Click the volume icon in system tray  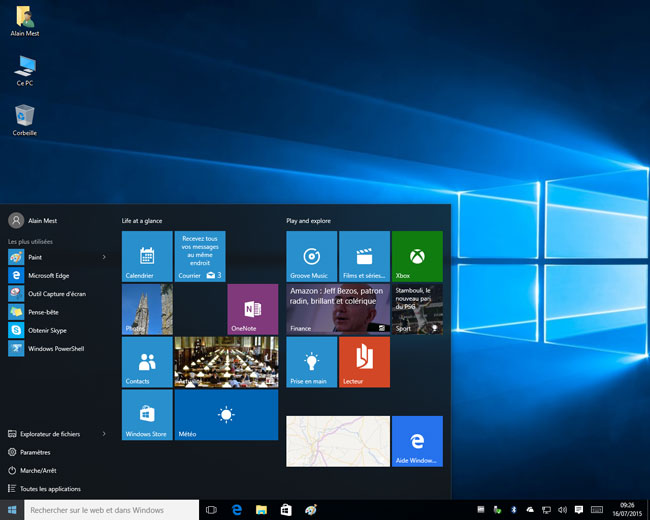tap(562, 510)
